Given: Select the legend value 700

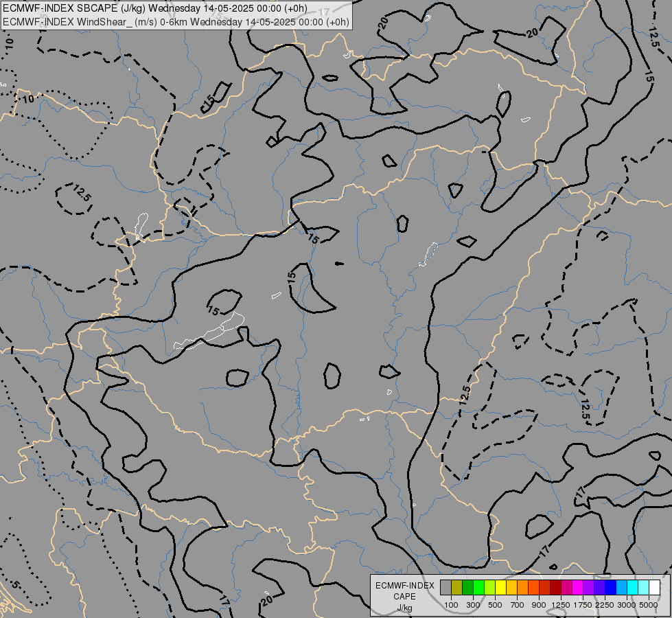Looking at the screenshot, I should pyautogui.click(x=518, y=605).
